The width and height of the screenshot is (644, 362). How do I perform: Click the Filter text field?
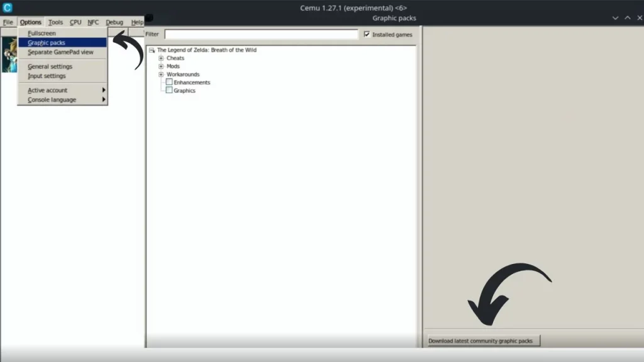coord(261,35)
